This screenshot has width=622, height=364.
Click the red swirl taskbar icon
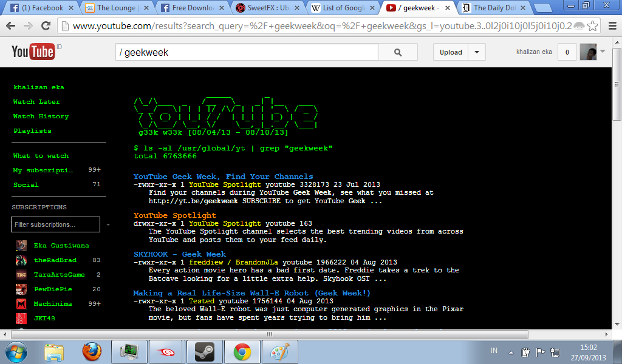coord(167,352)
